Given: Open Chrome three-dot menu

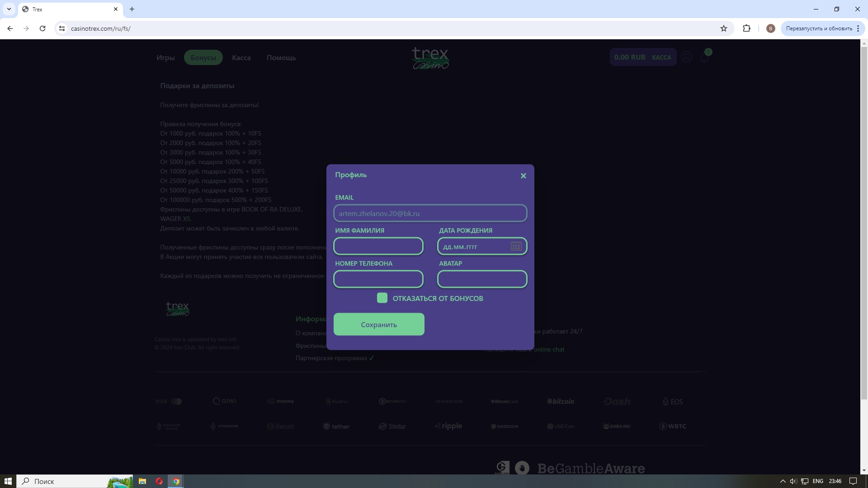Looking at the screenshot, I should click(858, 28).
